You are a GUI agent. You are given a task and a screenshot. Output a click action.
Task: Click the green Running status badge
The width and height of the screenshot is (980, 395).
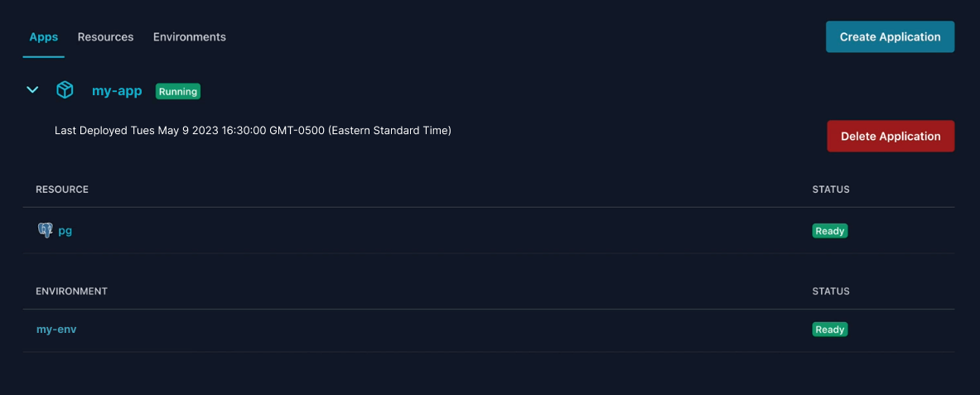[178, 91]
